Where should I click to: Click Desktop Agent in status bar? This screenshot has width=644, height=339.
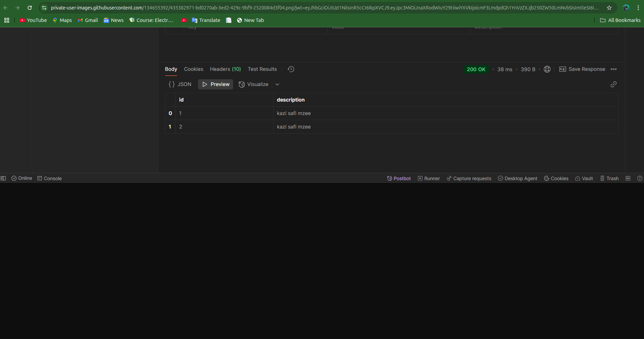tap(517, 178)
